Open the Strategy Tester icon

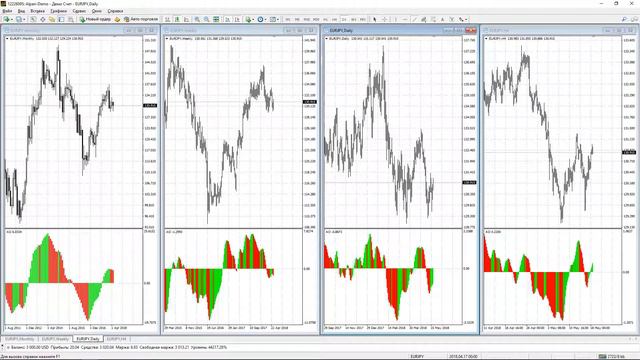(71, 19)
